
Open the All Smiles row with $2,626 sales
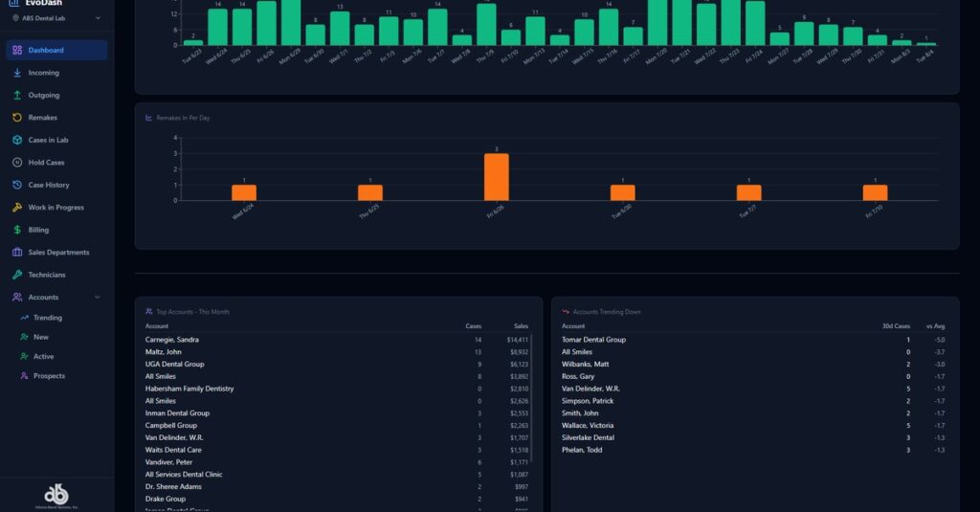click(x=337, y=401)
